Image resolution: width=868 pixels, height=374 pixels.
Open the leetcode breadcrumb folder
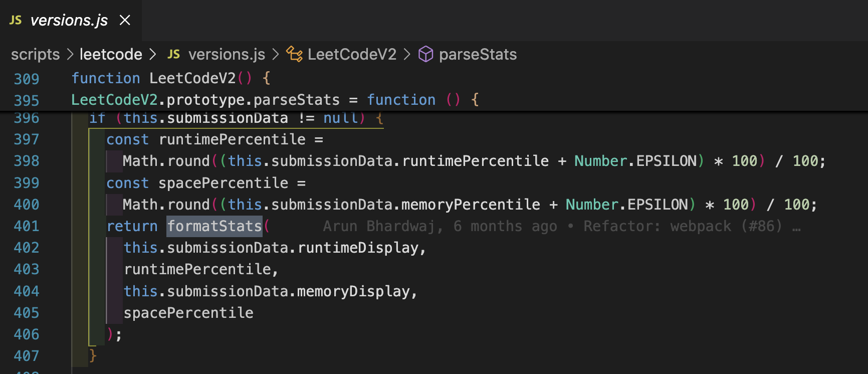111,54
